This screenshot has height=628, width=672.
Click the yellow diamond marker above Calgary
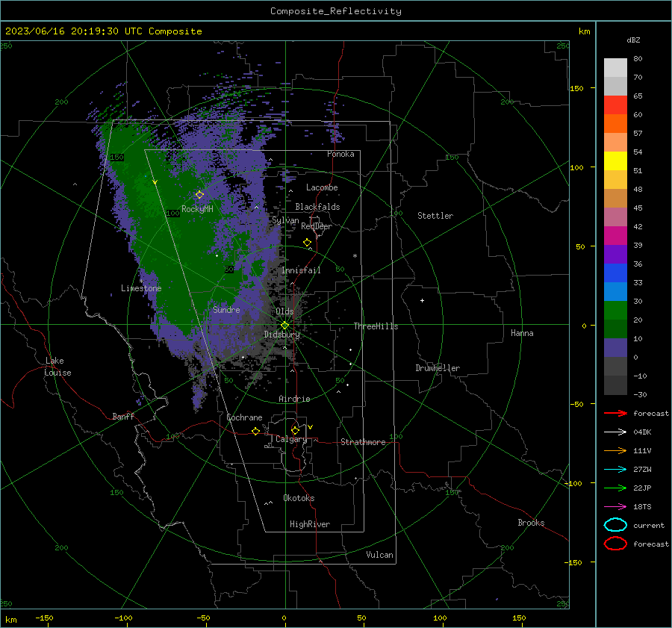[295, 430]
